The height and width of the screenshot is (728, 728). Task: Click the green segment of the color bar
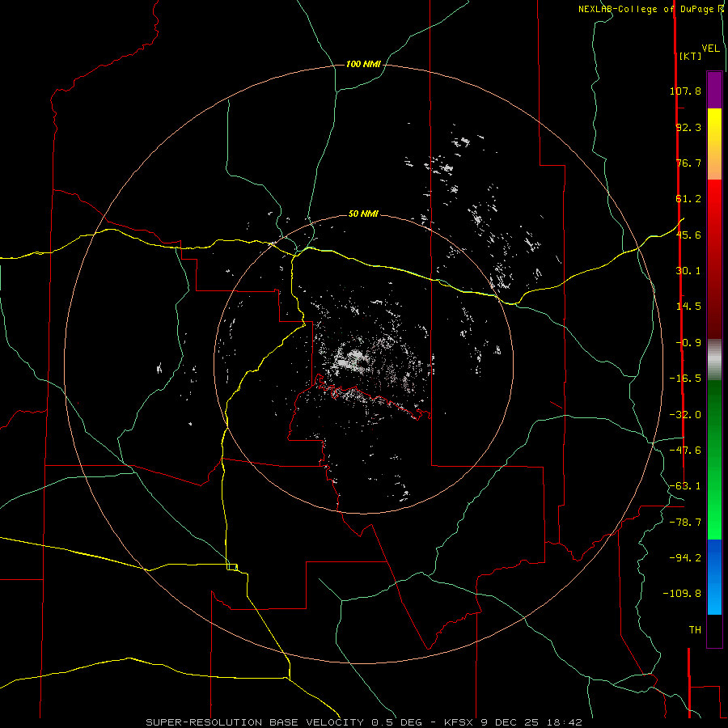pos(714,459)
